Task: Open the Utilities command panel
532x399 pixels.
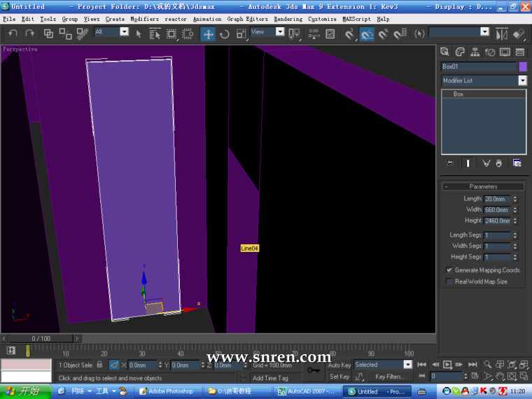Action: [519, 52]
